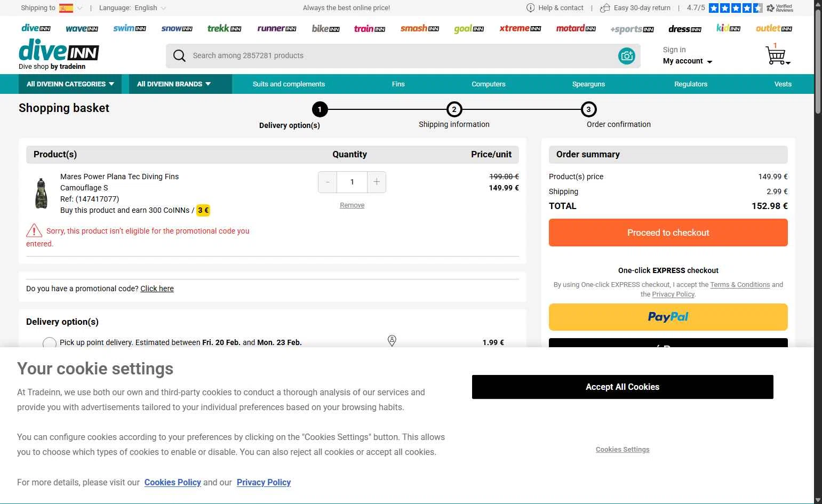Pay with PayPal express checkout

[668, 317]
